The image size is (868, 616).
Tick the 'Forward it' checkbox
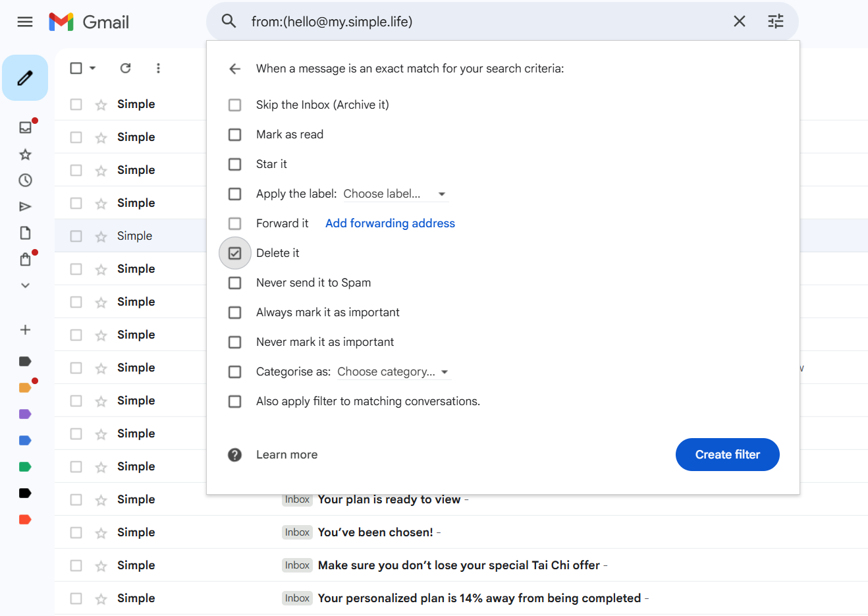234,223
